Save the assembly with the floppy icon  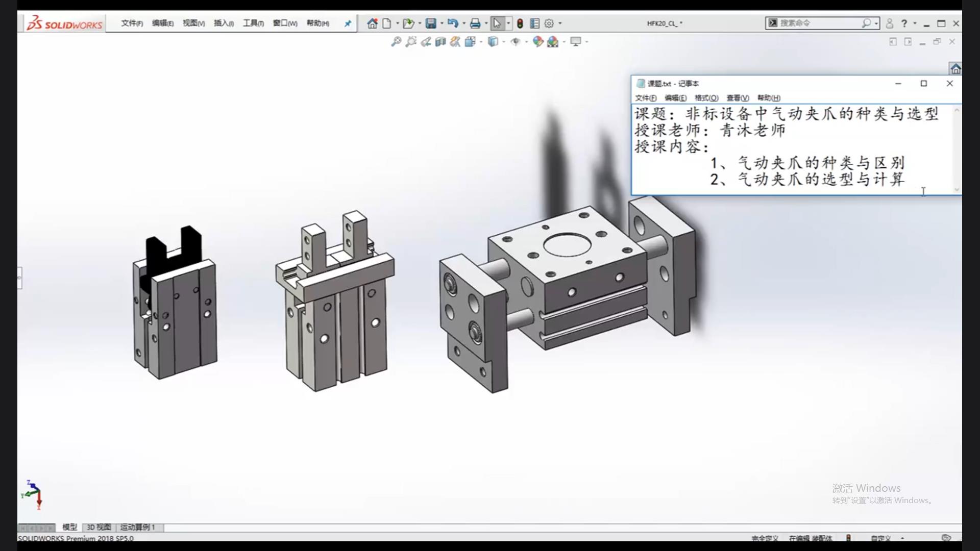coord(431,23)
